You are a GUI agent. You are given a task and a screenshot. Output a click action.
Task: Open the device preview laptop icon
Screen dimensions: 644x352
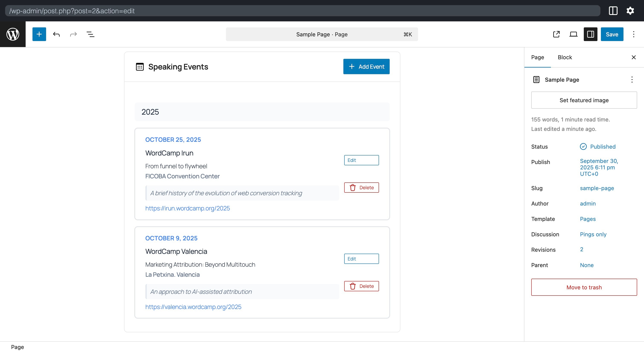tap(573, 34)
